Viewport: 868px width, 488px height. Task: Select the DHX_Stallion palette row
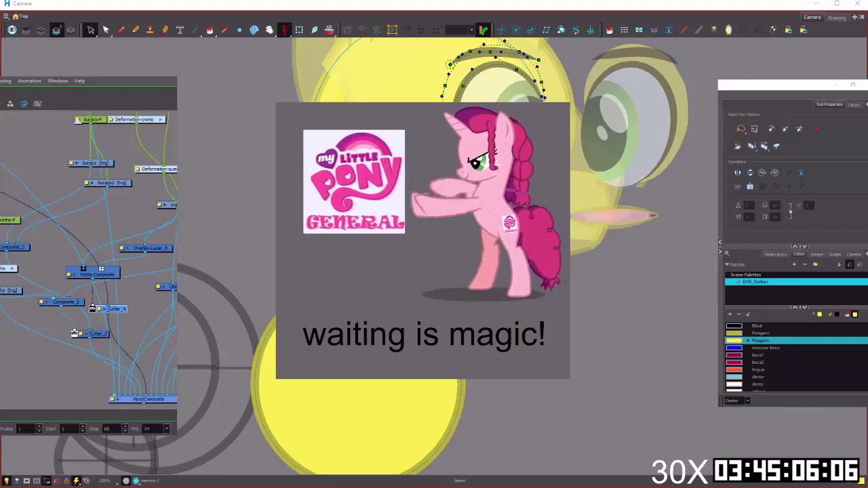pos(796,282)
